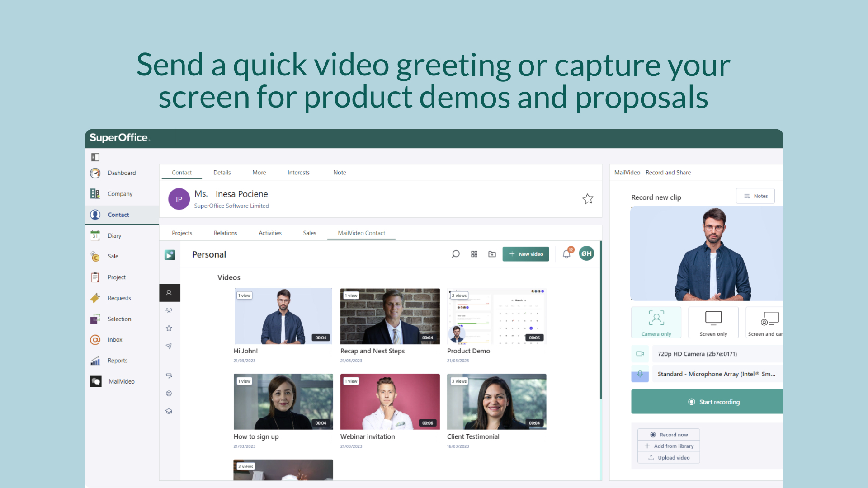Click the IP contact avatar
The width and height of the screenshot is (868, 488).
coord(179,199)
